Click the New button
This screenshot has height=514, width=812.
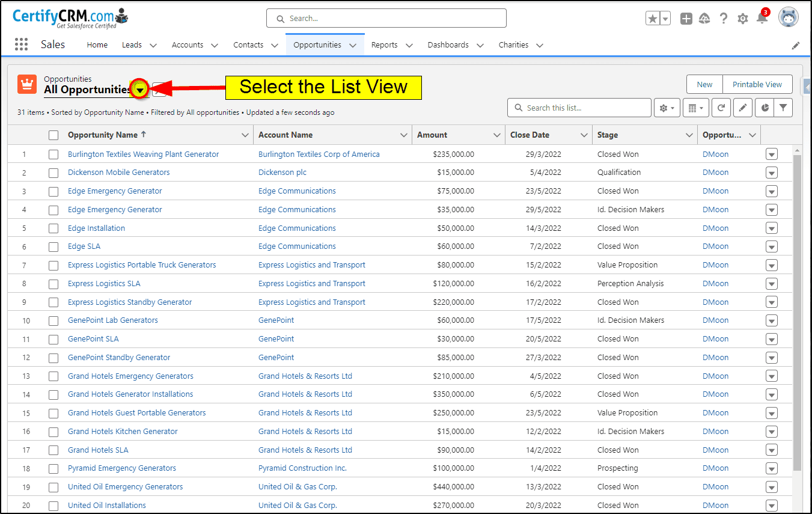coord(705,84)
